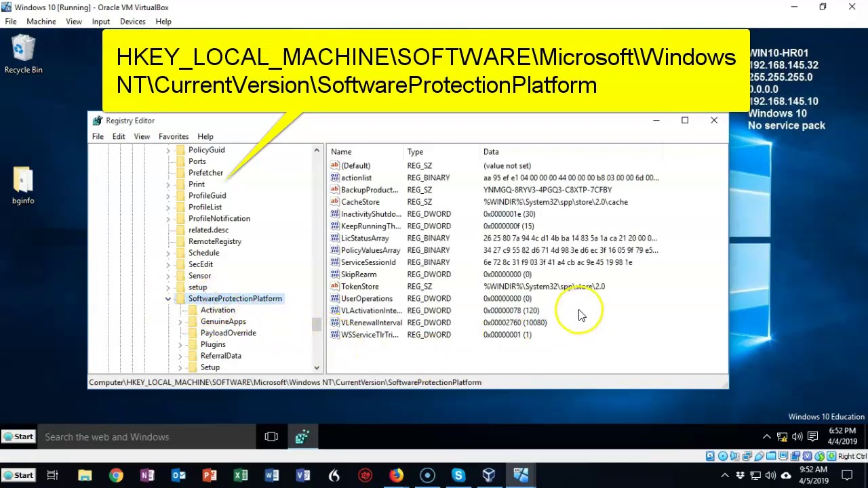Viewport: 868px width, 488px height.
Task: Select the KeepRunningTh... value row
Action: 495,226
